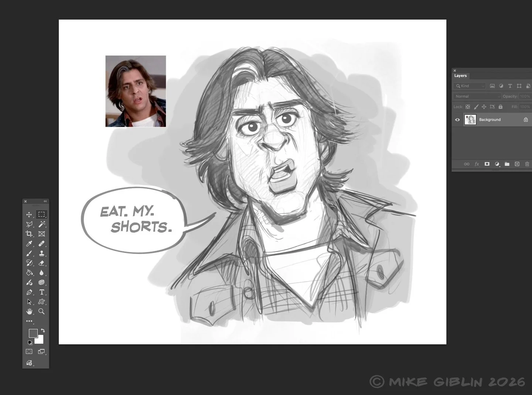Close the Layers panel

pos(455,70)
